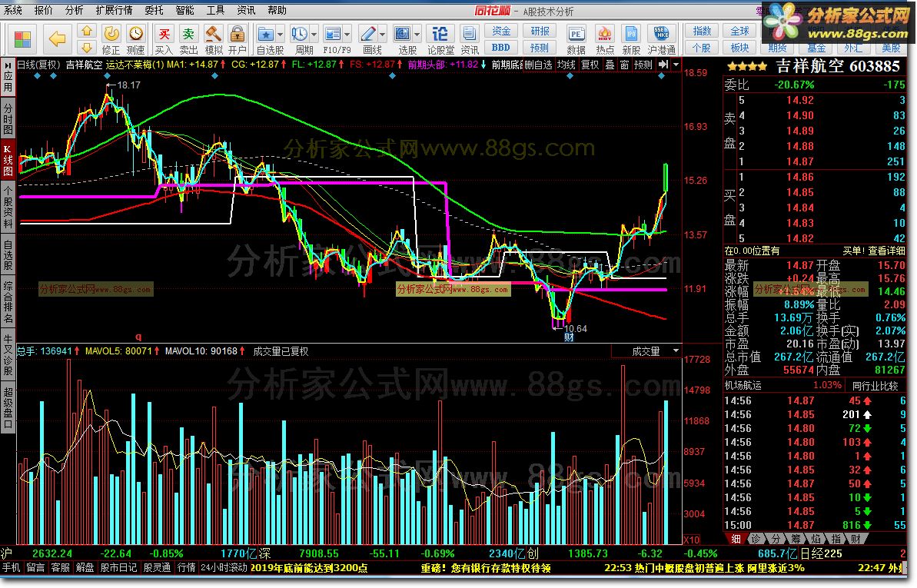Open the F10/F9 info icon
Screen dimensions: 917x588
tap(333, 34)
